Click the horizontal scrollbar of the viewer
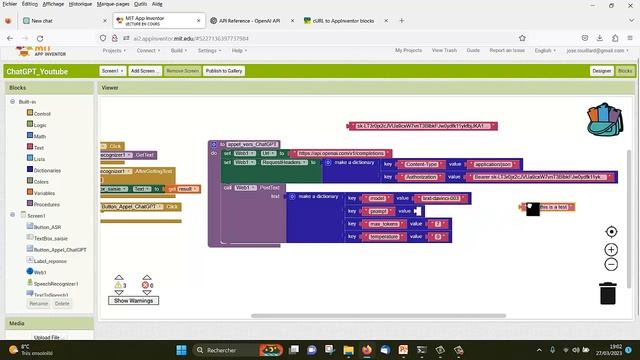Image resolution: width=640 pixels, height=360 pixels. [378, 316]
